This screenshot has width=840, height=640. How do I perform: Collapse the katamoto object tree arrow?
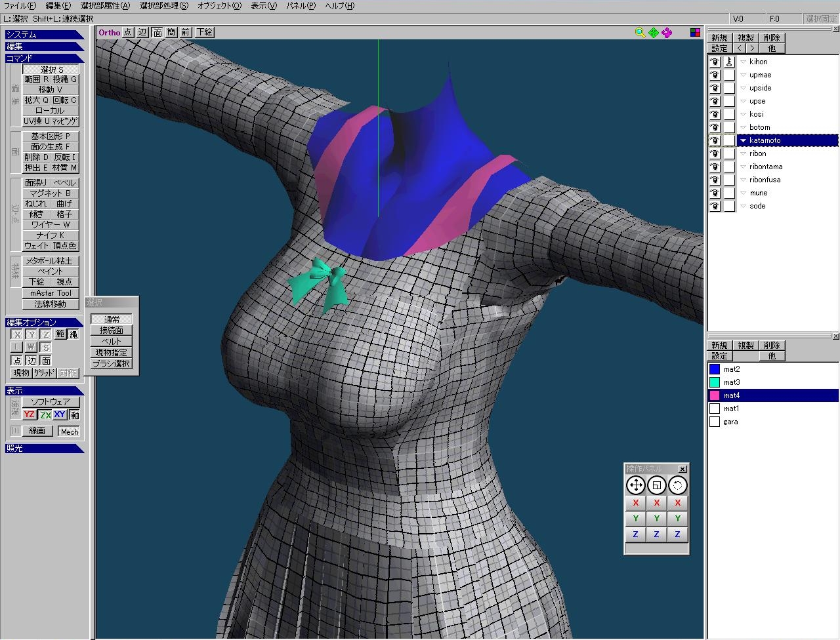coord(743,140)
